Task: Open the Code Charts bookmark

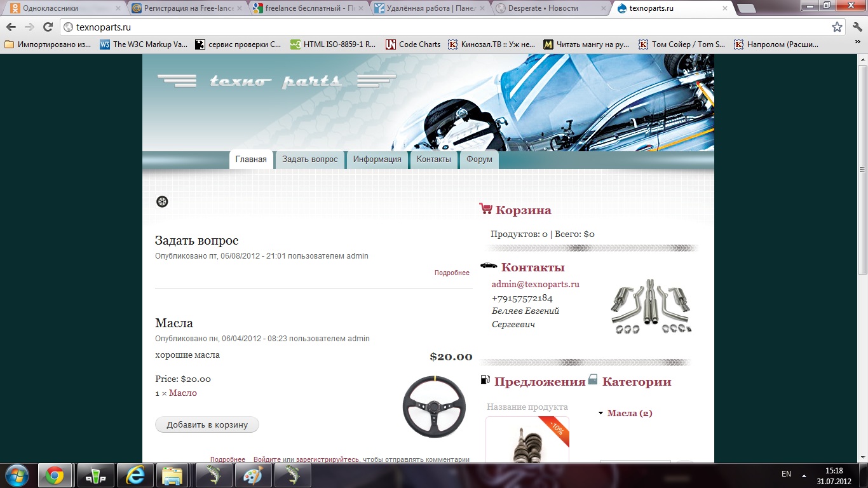Action: click(413, 44)
